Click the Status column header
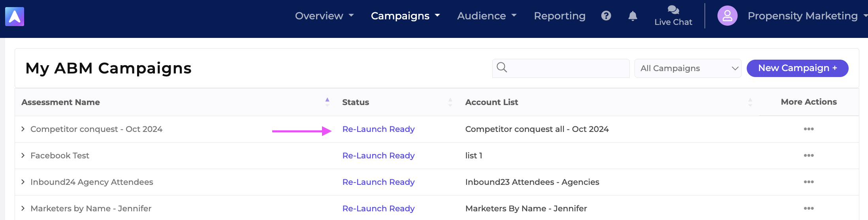This screenshot has height=220, width=868. [356, 102]
